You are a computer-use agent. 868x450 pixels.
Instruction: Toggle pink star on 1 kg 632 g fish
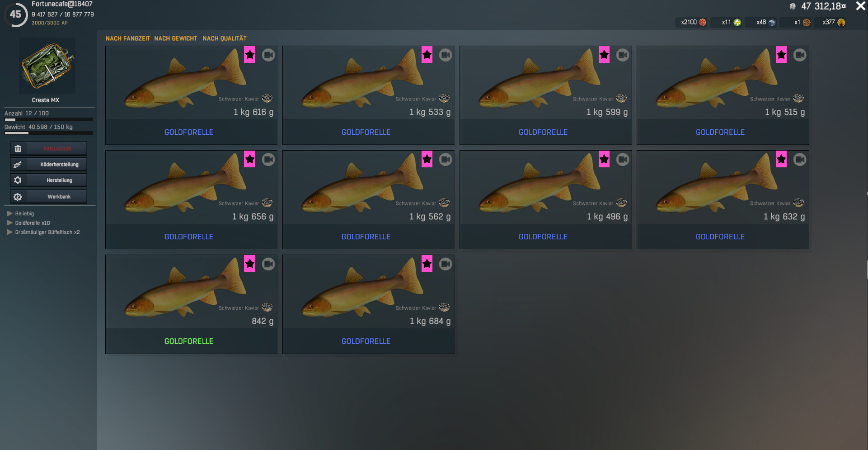[781, 159]
